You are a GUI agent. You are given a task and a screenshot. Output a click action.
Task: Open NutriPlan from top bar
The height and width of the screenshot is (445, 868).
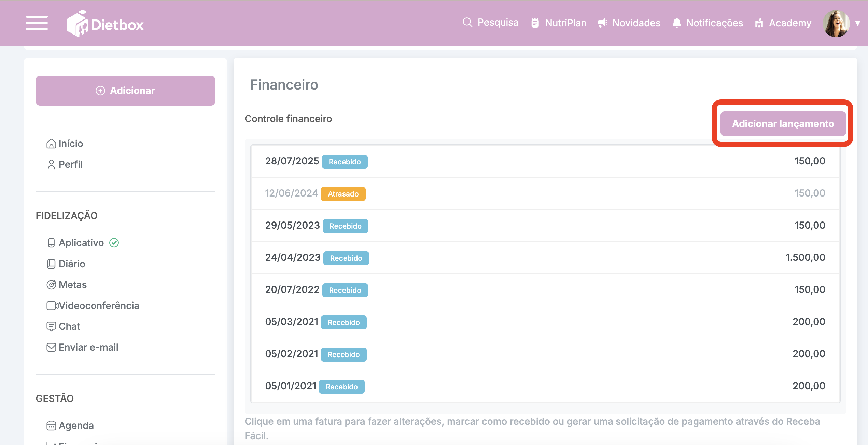click(559, 23)
